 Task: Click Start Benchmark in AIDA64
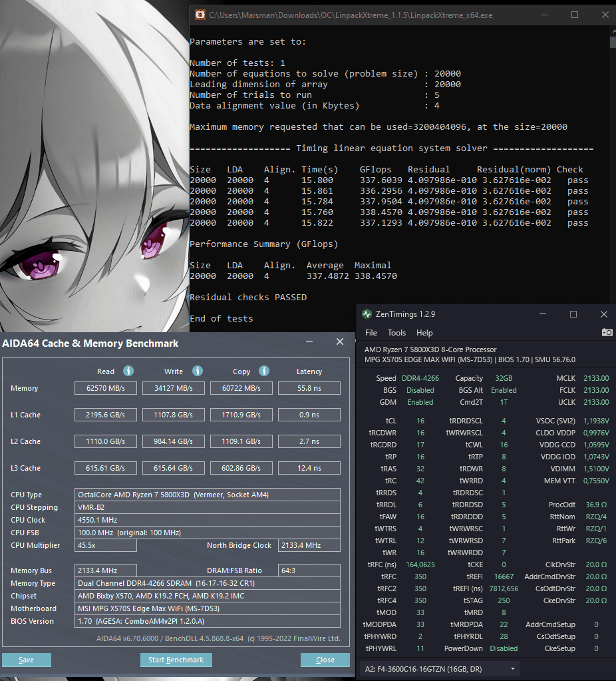[x=176, y=660]
